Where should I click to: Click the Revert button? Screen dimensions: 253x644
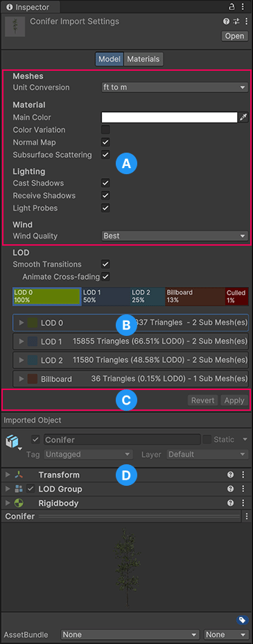[203, 400]
